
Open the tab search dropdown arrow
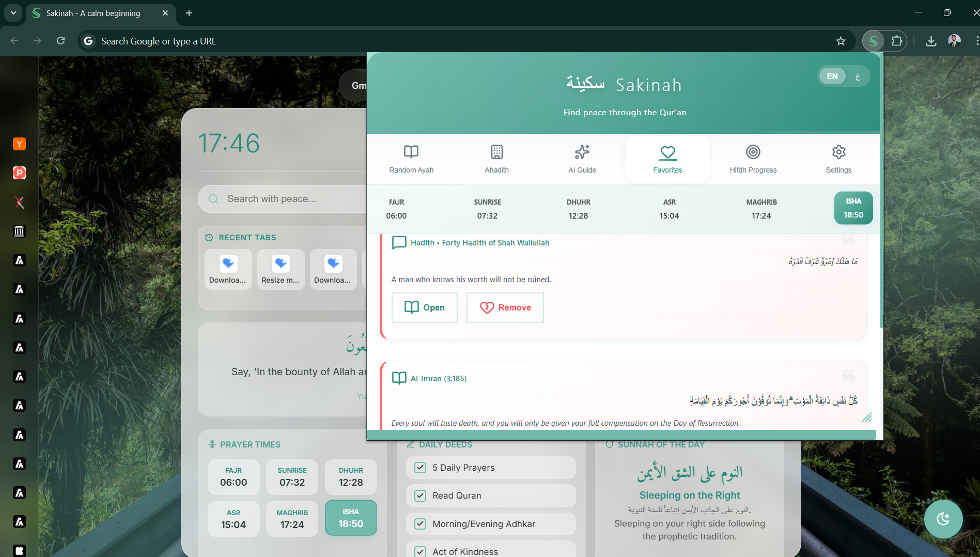click(x=13, y=13)
